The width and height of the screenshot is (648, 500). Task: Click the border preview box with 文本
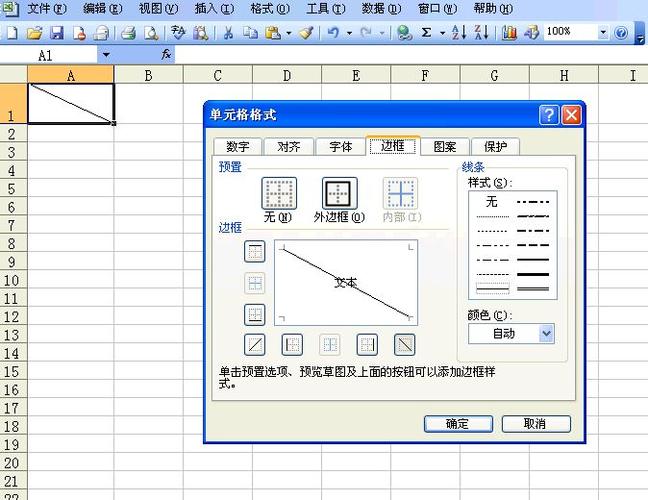[x=346, y=283]
